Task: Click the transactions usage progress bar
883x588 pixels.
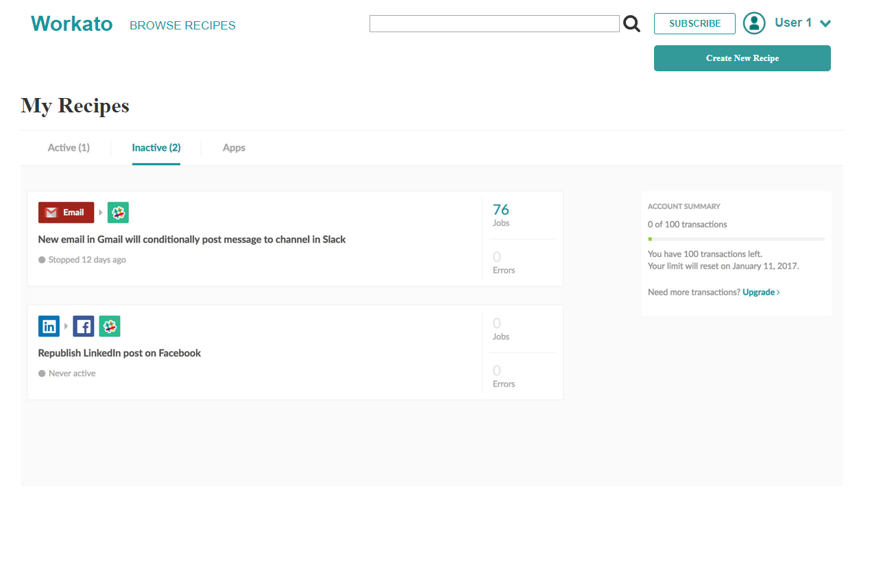Action: click(x=736, y=239)
